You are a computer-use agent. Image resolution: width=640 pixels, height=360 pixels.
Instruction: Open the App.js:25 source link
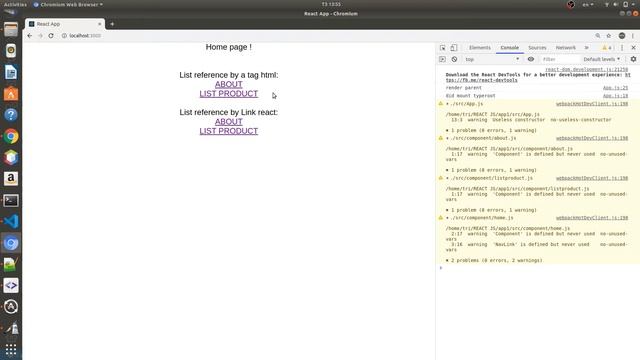(x=616, y=88)
